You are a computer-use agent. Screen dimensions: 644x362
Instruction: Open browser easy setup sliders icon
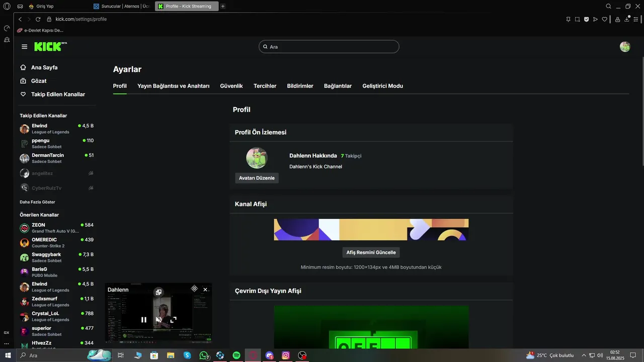click(x=636, y=19)
